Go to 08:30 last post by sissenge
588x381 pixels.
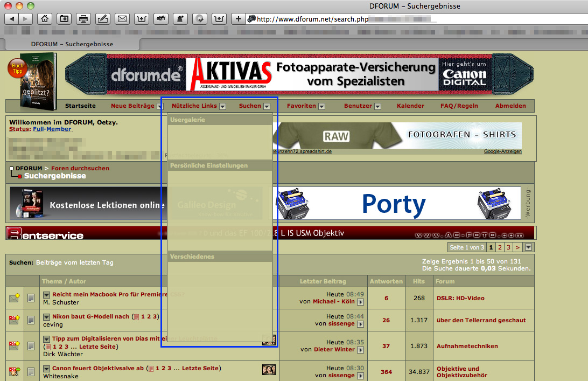(360, 376)
